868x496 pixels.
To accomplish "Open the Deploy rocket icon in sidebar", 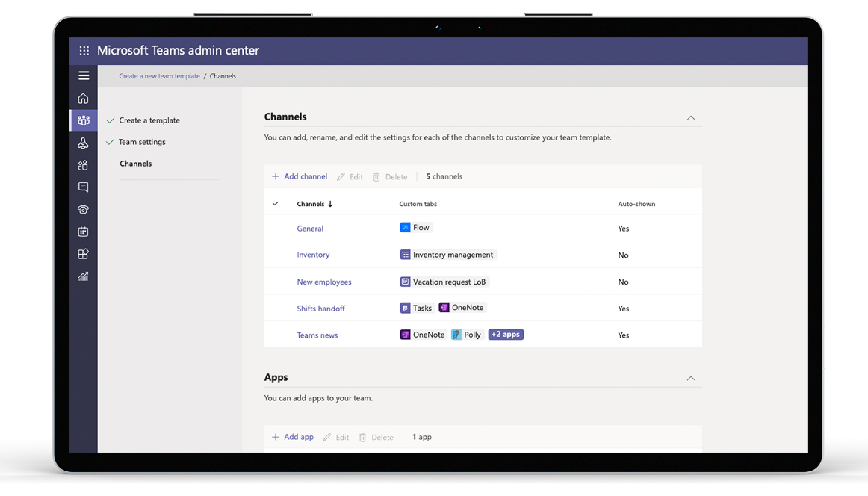I will pyautogui.click(x=83, y=143).
